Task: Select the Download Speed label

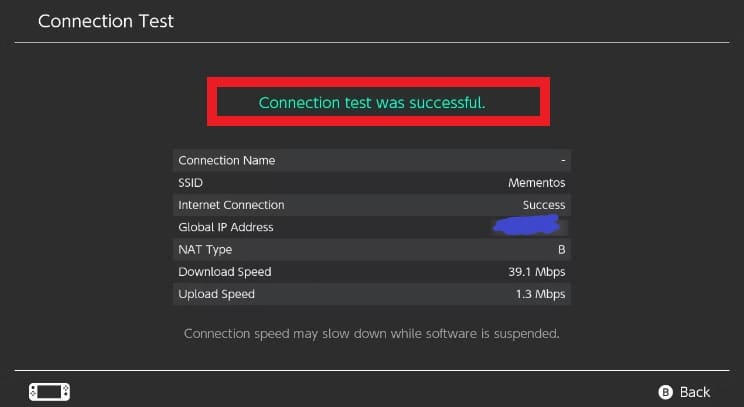Action: [x=225, y=272]
